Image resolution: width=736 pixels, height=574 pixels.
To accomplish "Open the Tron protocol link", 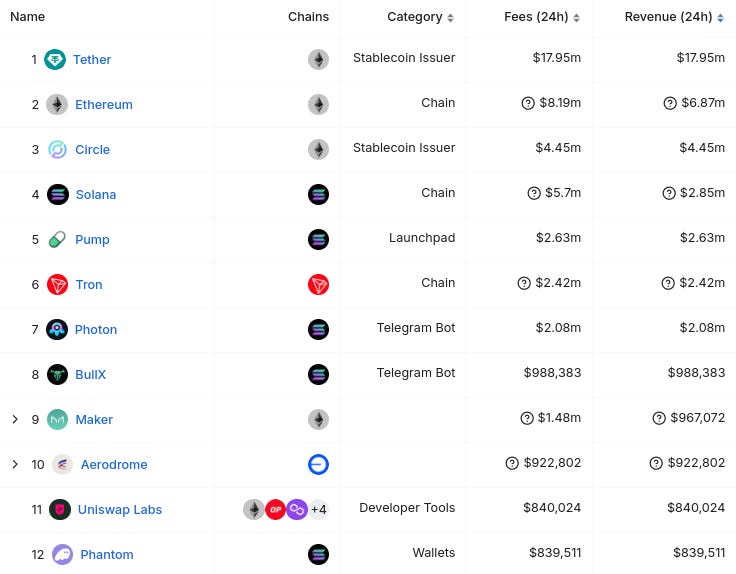I will tap(89, 284).
